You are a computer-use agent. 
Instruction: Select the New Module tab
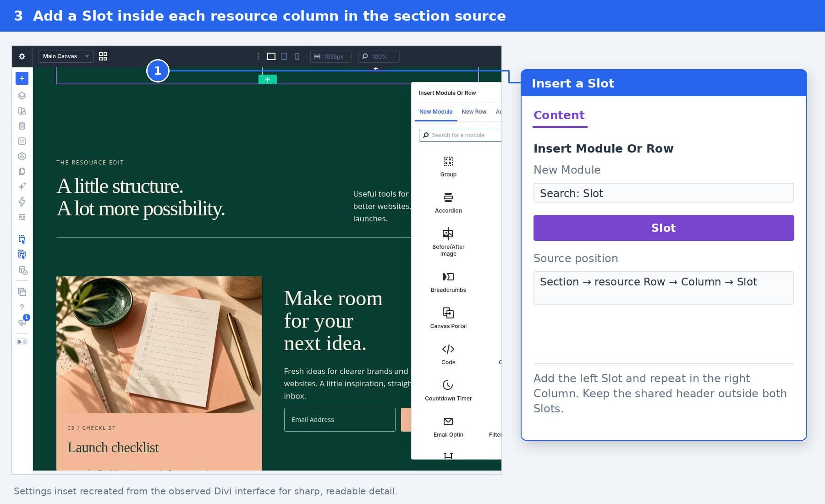(436, 112)
